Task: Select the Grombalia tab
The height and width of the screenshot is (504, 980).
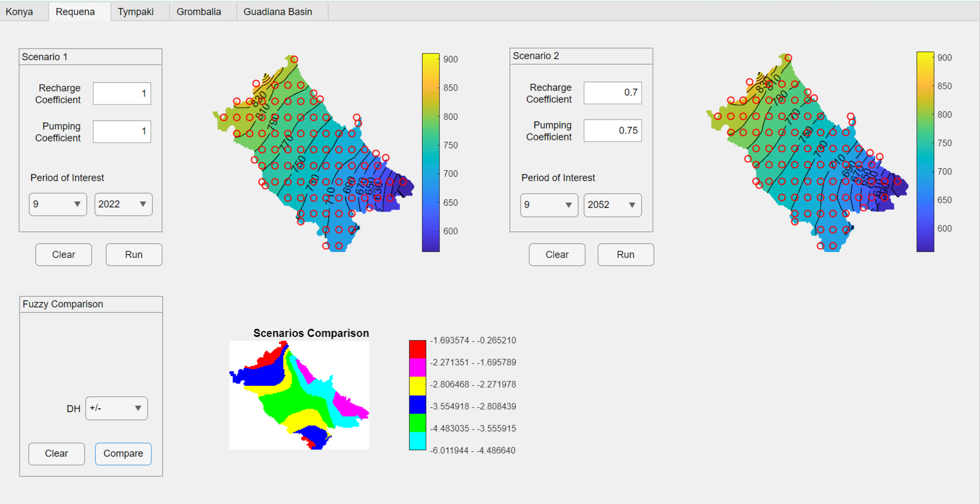Action: 199,11
